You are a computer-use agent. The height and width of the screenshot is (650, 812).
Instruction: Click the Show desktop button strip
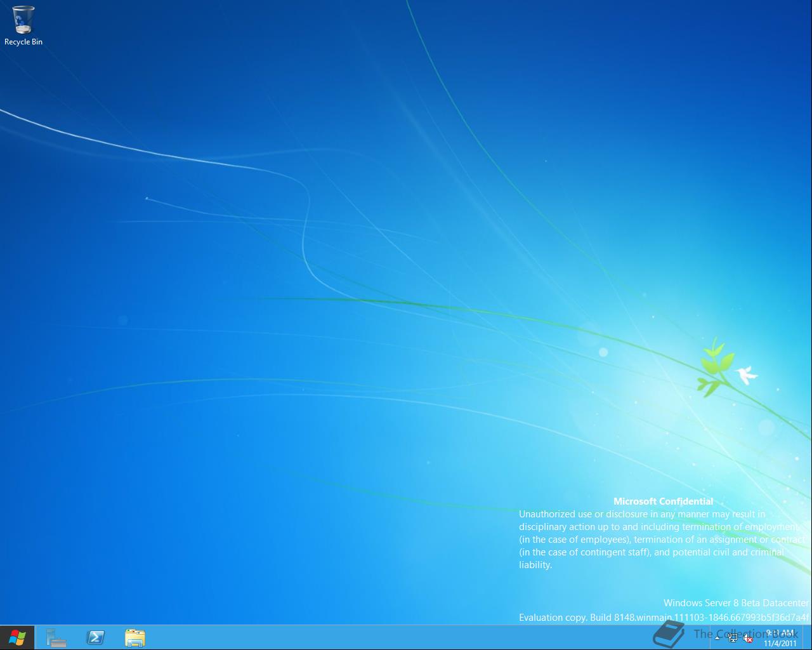point(807,637)
